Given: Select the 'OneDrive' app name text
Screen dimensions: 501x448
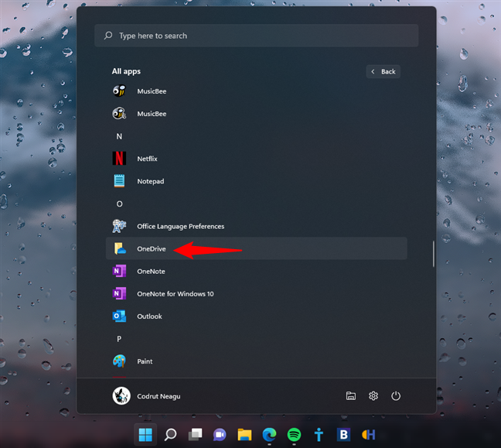Looking at the screenshot, I should click(152, 249).
